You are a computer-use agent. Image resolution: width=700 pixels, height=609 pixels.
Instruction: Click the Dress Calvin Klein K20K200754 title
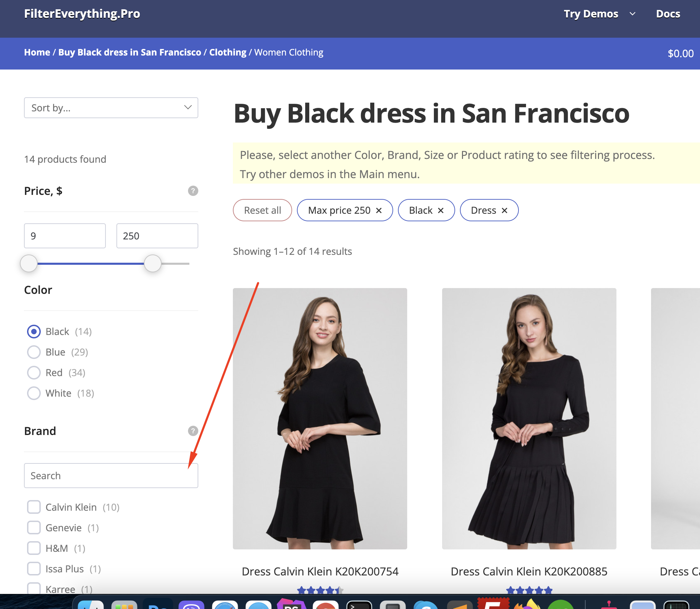320,571
